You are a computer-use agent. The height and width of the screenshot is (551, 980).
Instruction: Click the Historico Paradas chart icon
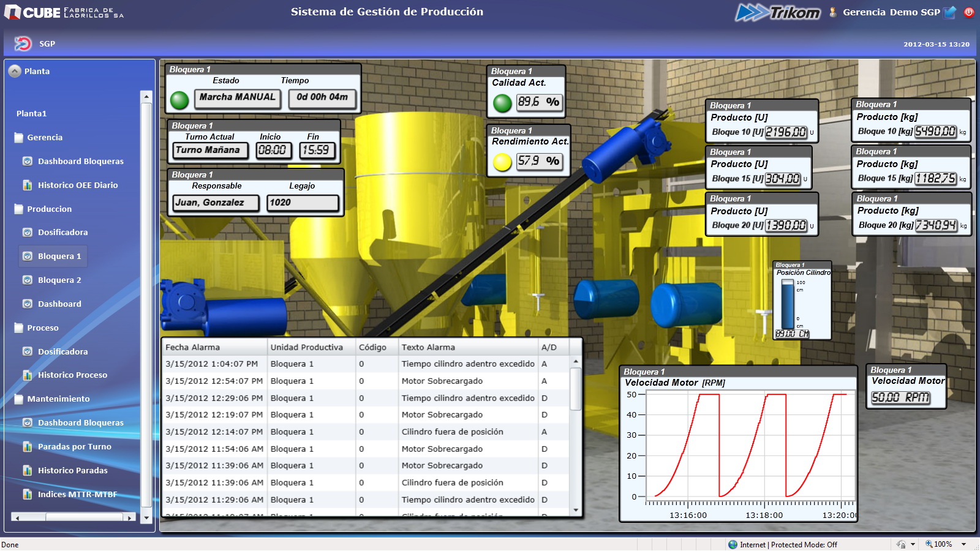pyautogui.click(x=28, y=470)
